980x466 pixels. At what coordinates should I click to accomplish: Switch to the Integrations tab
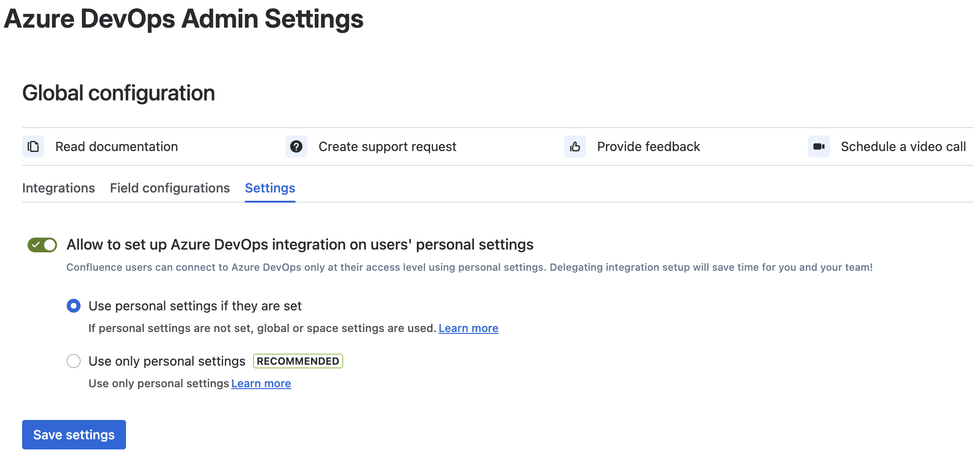[x=58, y=188]
